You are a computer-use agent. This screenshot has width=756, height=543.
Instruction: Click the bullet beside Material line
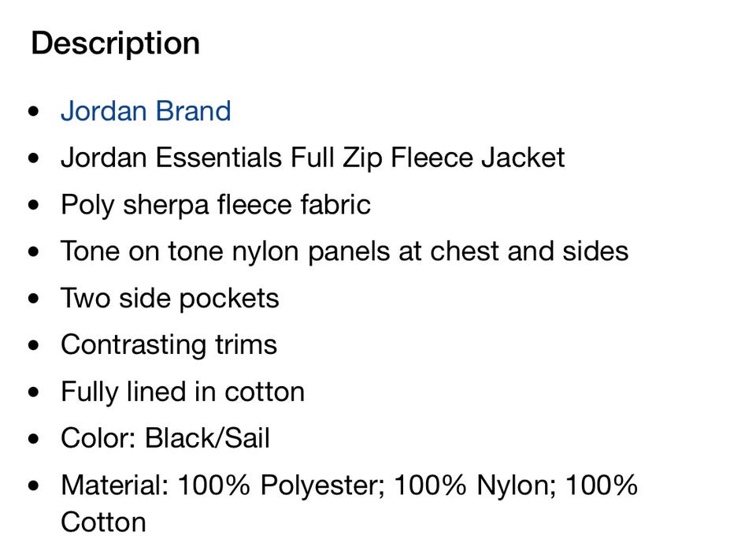pos(33,485)
